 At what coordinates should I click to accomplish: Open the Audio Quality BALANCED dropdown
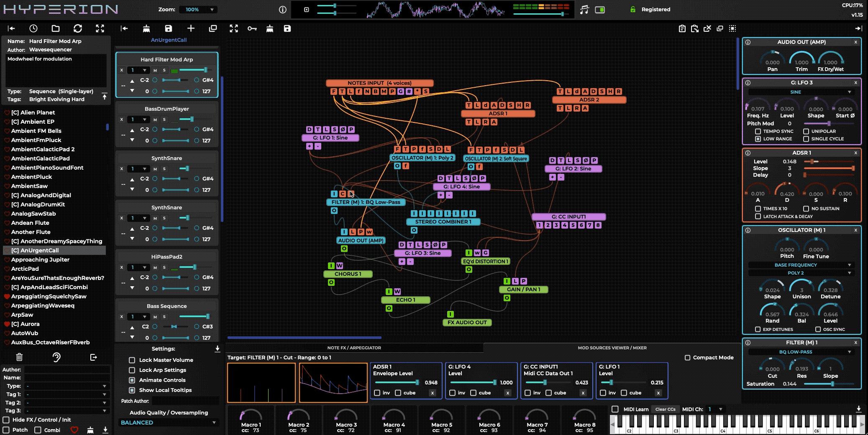pyautogui.click(x=168, y=422)
